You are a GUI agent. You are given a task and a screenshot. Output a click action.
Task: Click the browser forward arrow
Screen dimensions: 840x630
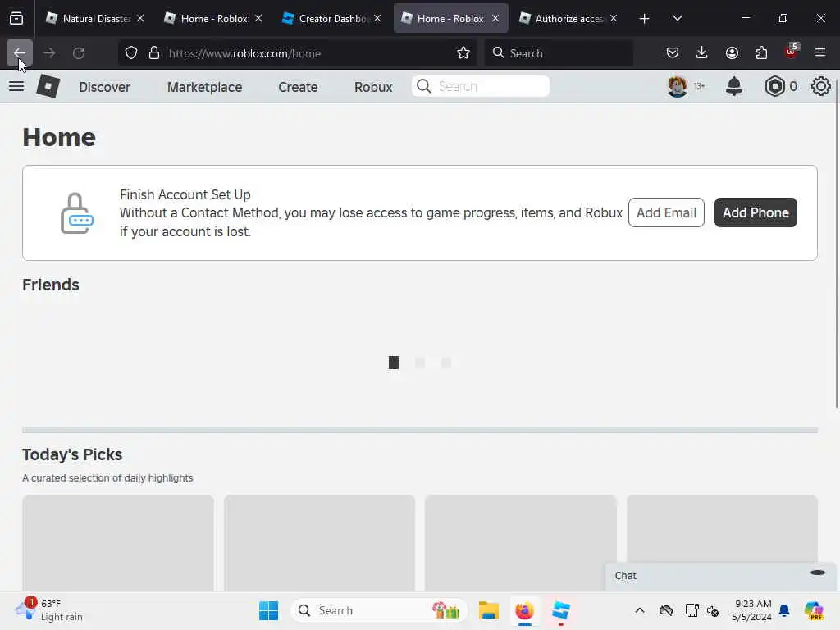[x=49, y=53]
